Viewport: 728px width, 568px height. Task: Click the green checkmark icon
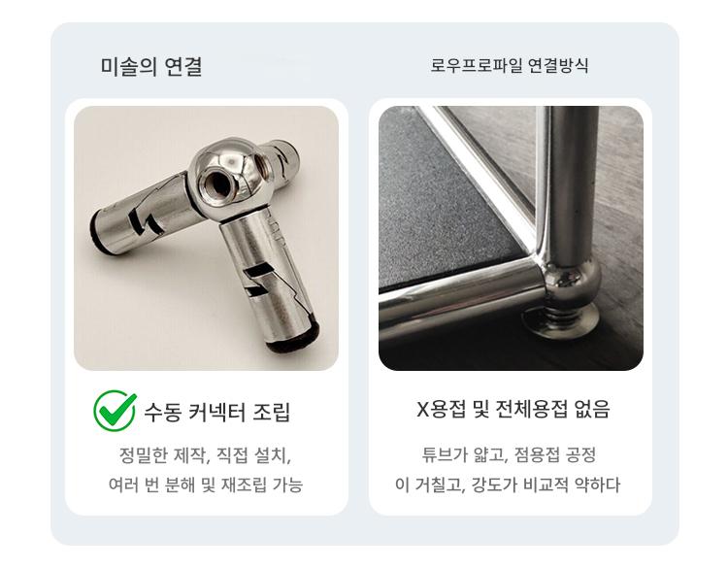[115, 410]
